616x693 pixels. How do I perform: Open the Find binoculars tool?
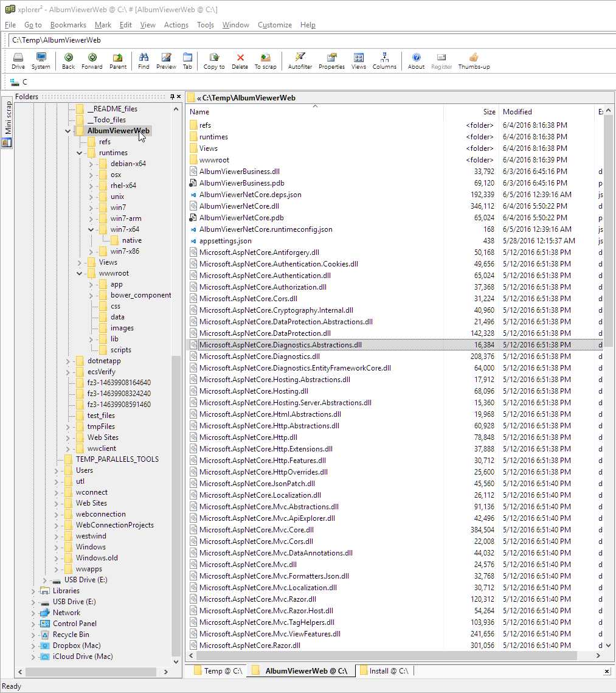coord(144,61)
